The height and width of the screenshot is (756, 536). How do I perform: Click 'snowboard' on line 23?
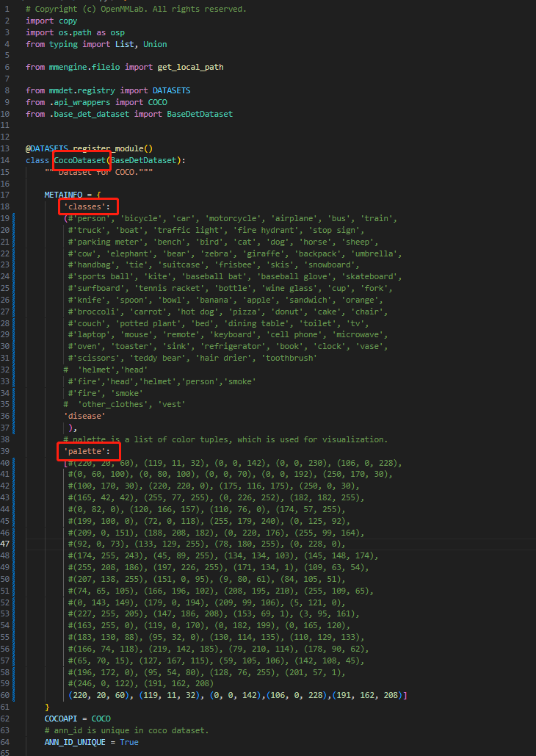332,265
